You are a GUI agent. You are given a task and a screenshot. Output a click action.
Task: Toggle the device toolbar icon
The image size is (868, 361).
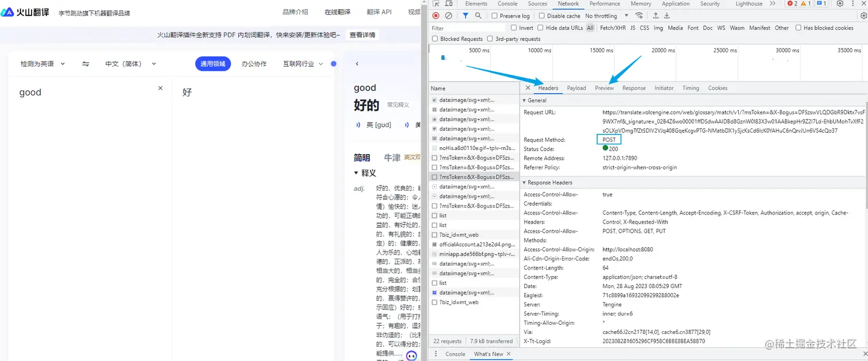coord(450,3)
